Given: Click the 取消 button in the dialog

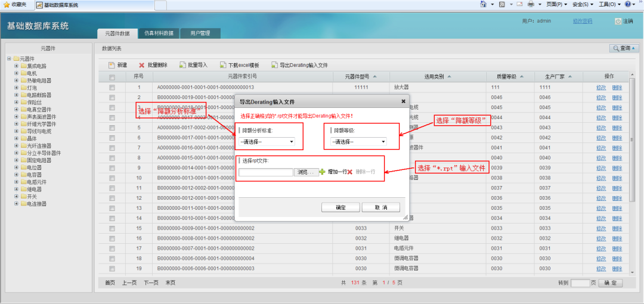Looking at the screenshot, I should pos(380,207).
